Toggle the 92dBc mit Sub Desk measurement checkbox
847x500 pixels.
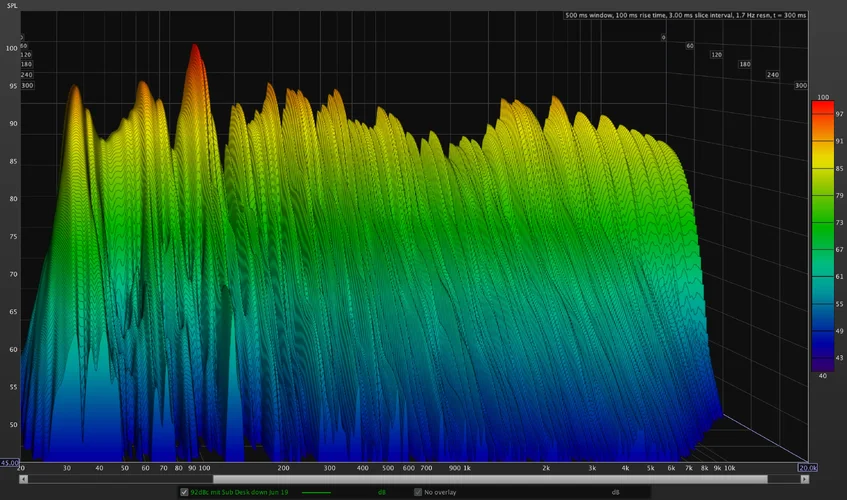183,492
